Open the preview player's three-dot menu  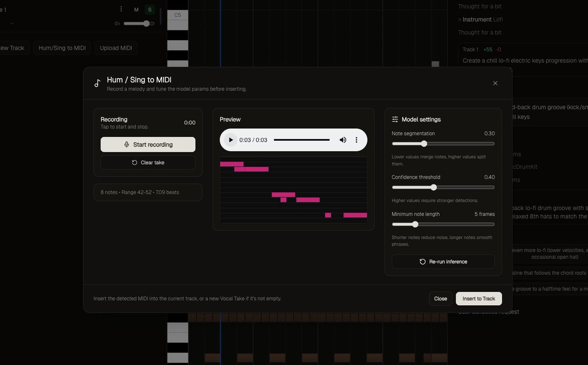[x=356, y=140]
